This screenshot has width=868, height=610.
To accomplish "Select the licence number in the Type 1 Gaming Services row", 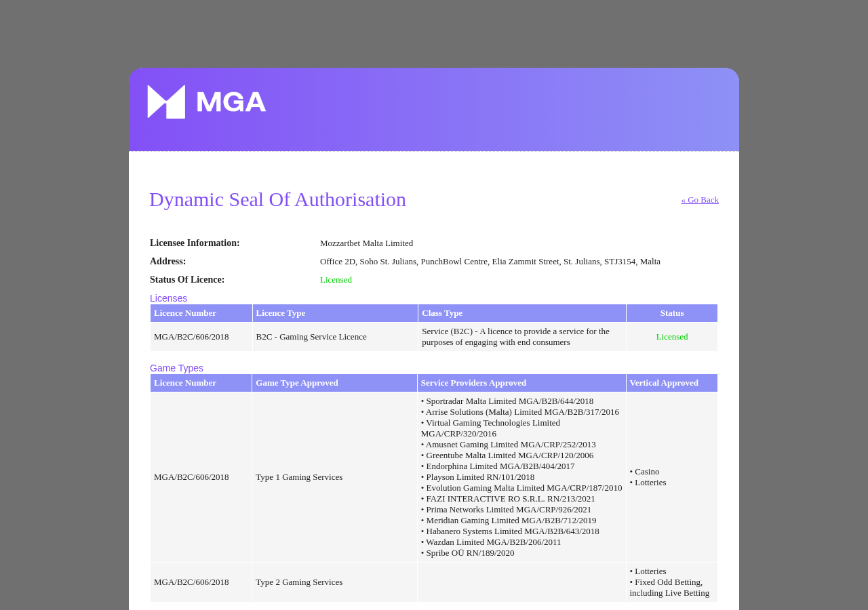I will pos(191,477).
